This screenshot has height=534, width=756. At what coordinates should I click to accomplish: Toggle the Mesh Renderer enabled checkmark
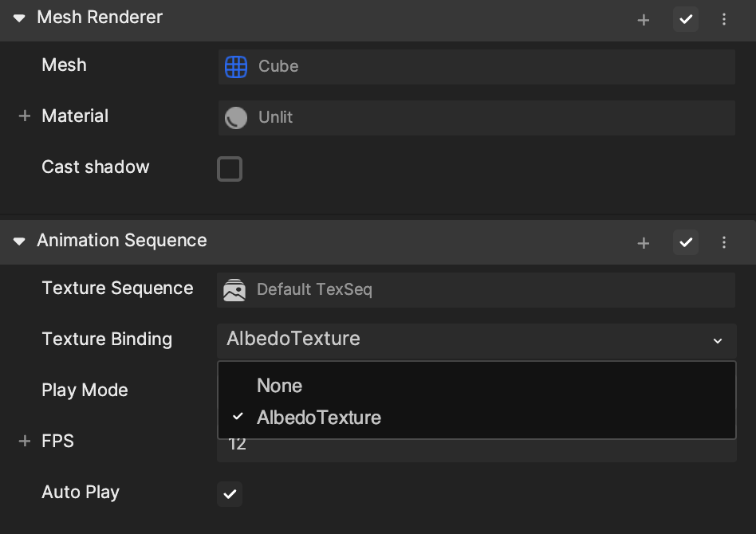click(686, 19)
